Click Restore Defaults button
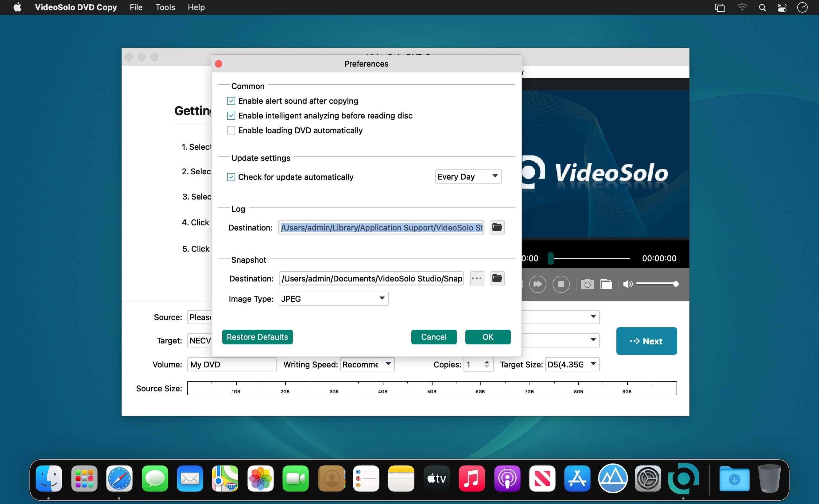Image resolution: width=819 pixels, height=504 pixels. point(257,337)
